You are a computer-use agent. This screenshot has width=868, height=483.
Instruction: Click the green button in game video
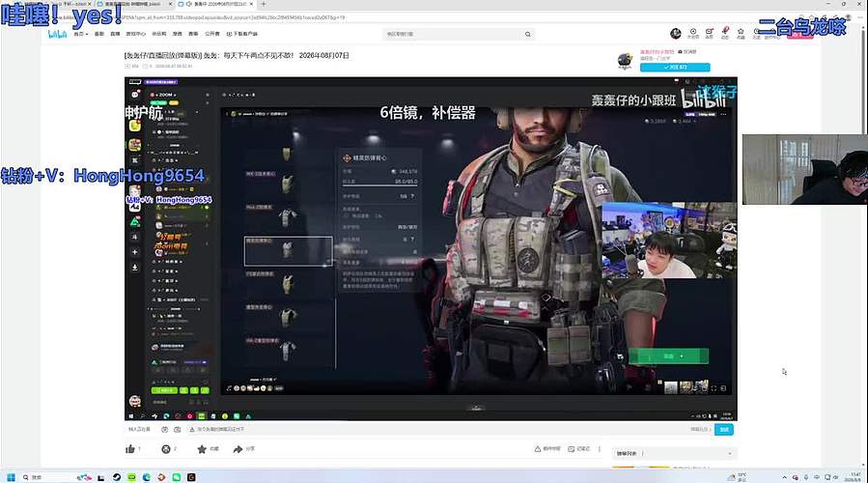click(x=668, y=356)
